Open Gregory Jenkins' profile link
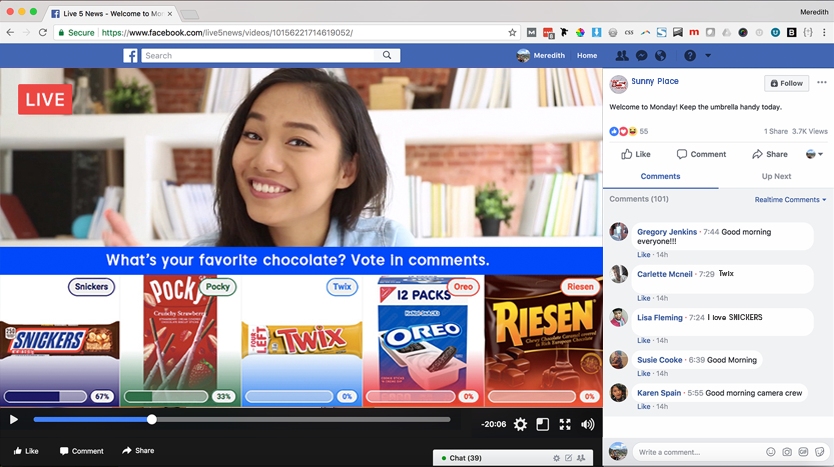The width and height of the screenshot is (834, 467). coord(667,232)
